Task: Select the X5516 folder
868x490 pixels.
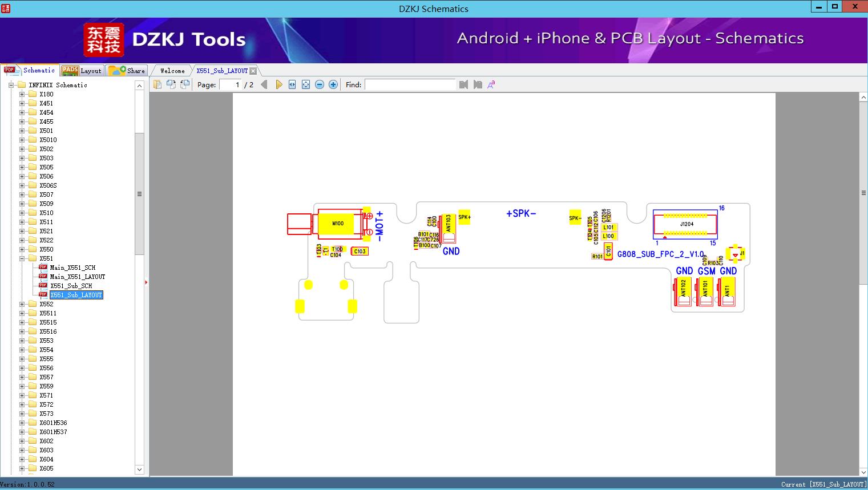Action: [x=48, y=331]
